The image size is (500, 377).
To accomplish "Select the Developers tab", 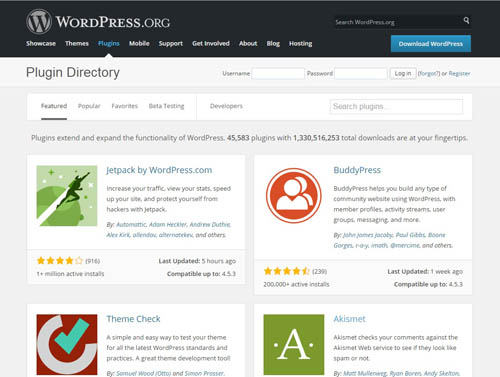I will (226, 106).
